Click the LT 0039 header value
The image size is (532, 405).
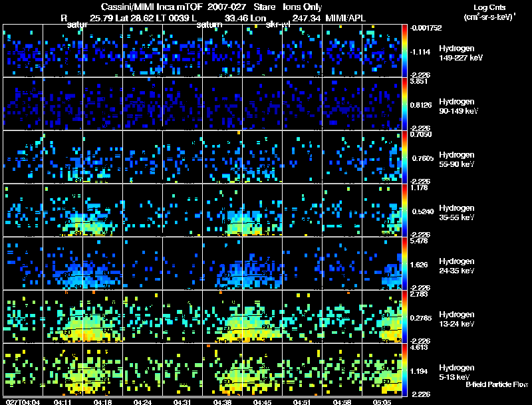pos(174,19)
